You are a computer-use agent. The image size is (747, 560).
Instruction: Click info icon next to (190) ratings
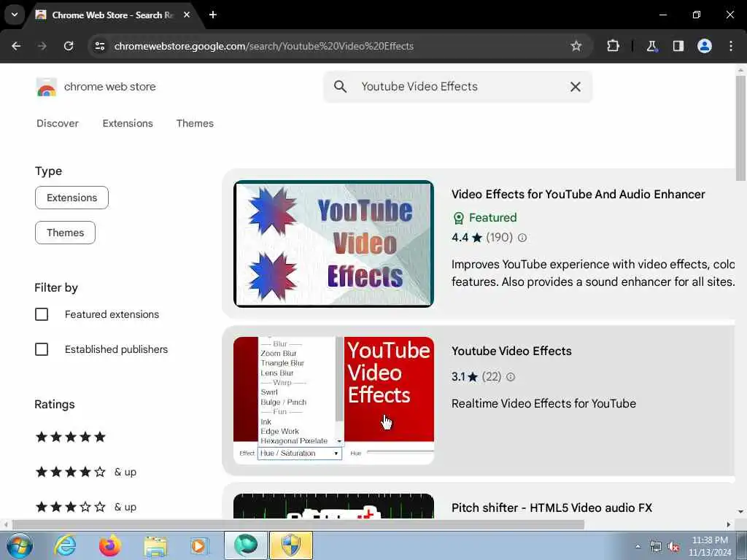522,238
